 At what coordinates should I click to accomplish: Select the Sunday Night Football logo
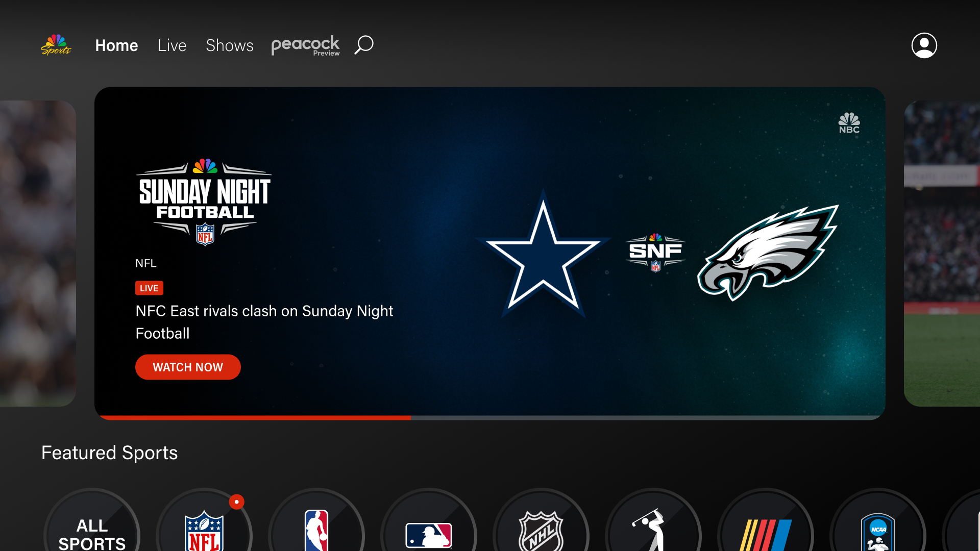click(x=204, y=202)
